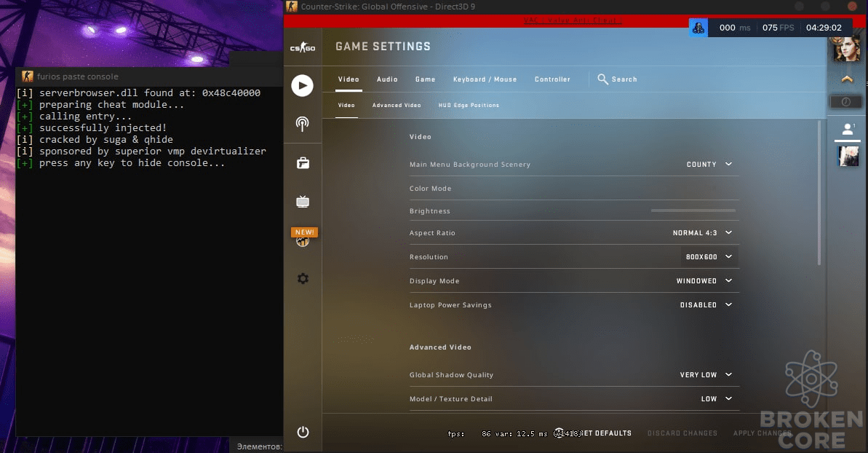The image size is (868, 453).
Task: Select the Advanced Video sub-tab
Action: tap(397, 105)
